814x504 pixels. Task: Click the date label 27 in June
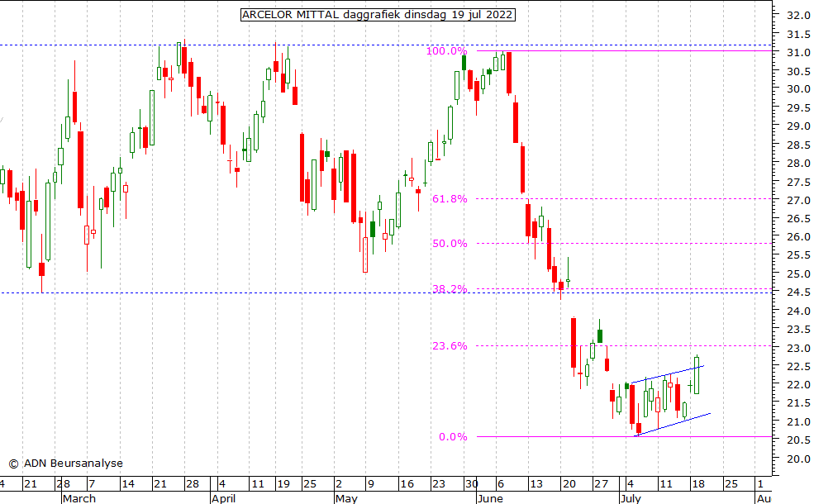pos(601,483)
